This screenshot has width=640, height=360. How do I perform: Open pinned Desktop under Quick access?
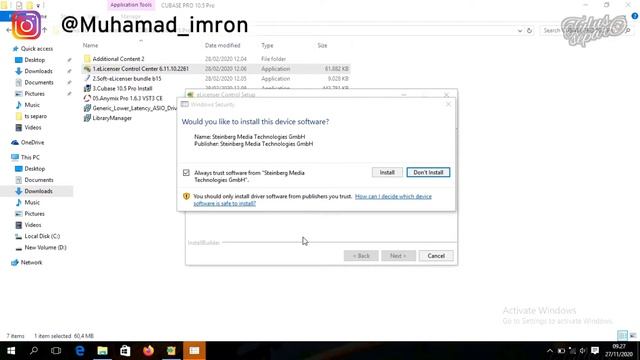pyautogui.click(x=35, y=60)
